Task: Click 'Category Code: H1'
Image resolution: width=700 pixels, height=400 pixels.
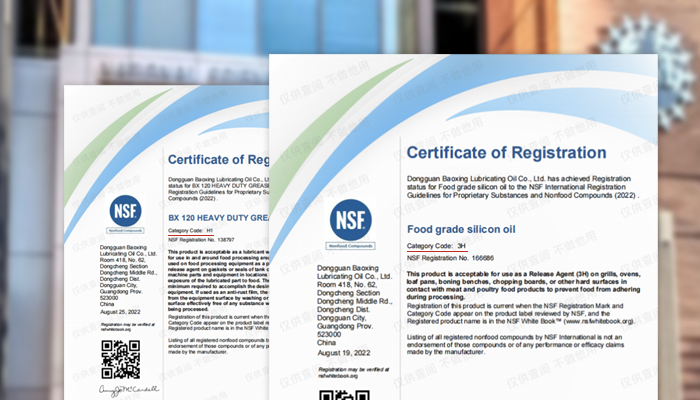Action: pos(191,231)
